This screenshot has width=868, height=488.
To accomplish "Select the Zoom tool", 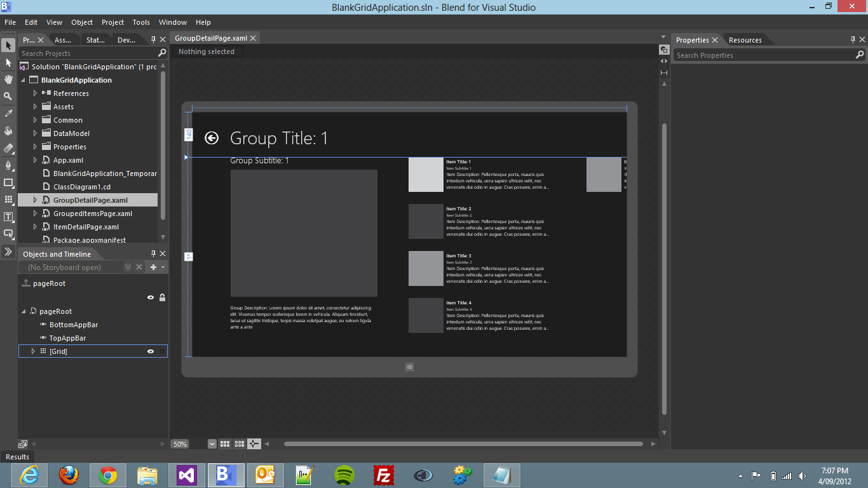I will pos(8,96).
